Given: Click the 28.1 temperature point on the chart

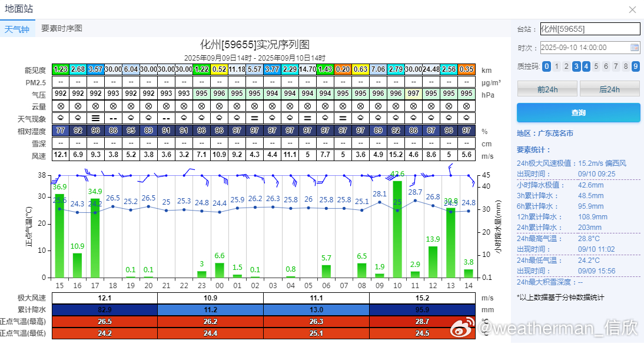Looking at the screenshot, I should 380,202.
